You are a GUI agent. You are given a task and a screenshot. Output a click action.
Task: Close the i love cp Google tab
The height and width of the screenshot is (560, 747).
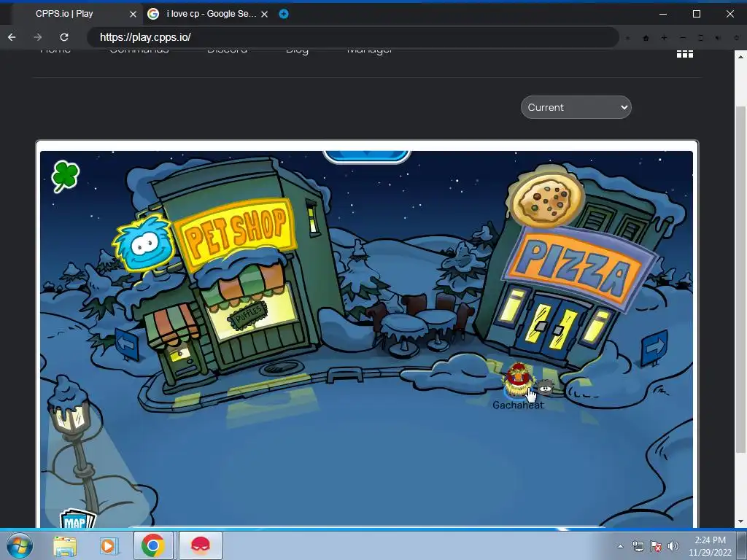264,15
